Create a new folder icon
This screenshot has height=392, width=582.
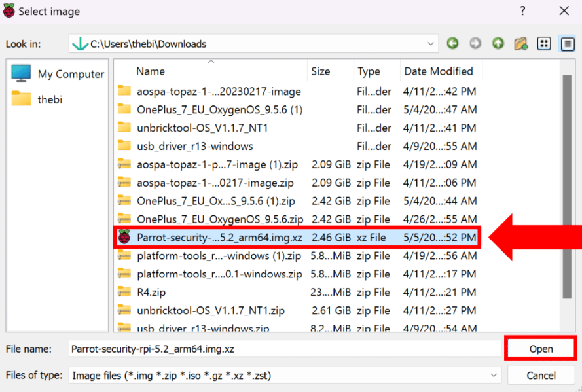coord(521,44)
